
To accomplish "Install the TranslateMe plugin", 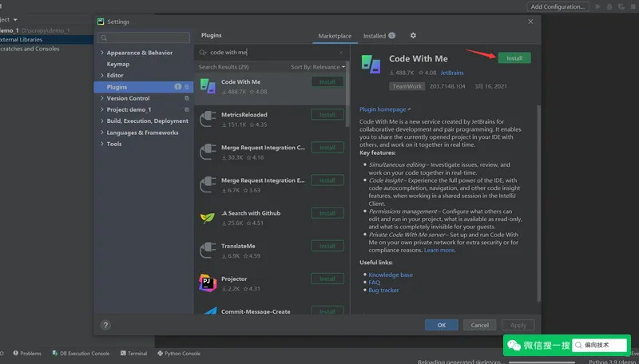I will (327, 246).
